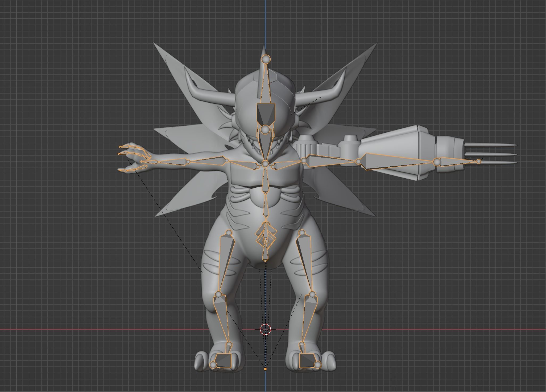
Task: Select the thigh bone on the viewer's left leg
Action: pos(226,263)
